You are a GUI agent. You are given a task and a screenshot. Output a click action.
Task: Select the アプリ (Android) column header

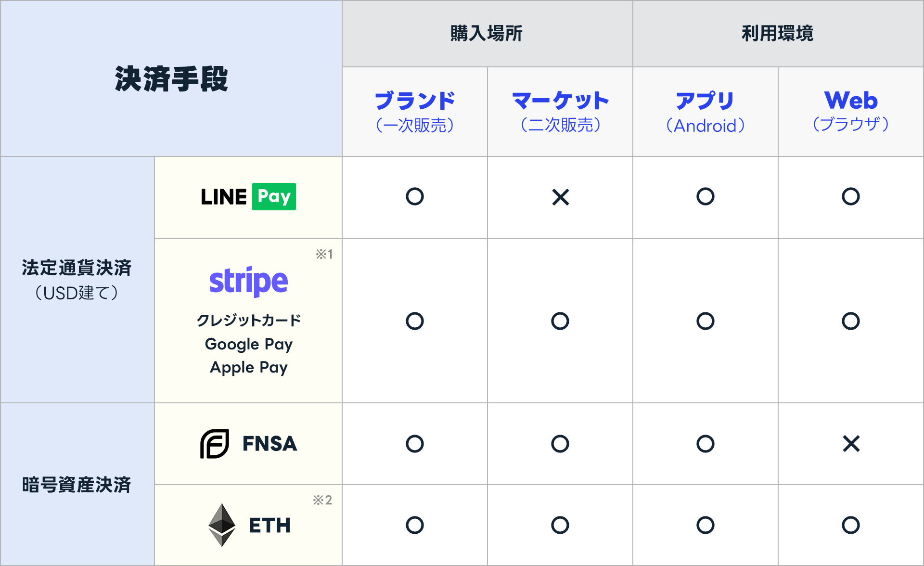(706, 112)
